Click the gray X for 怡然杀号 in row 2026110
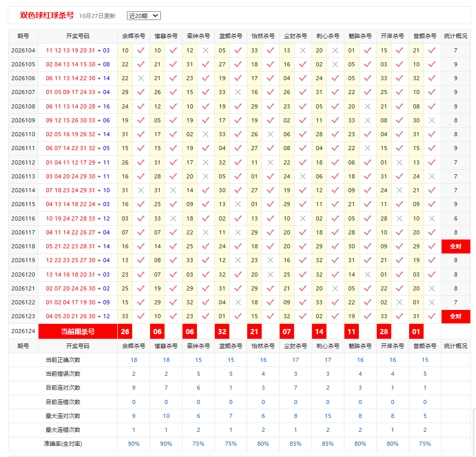476x457 pixels. click(x=270, y=134)
